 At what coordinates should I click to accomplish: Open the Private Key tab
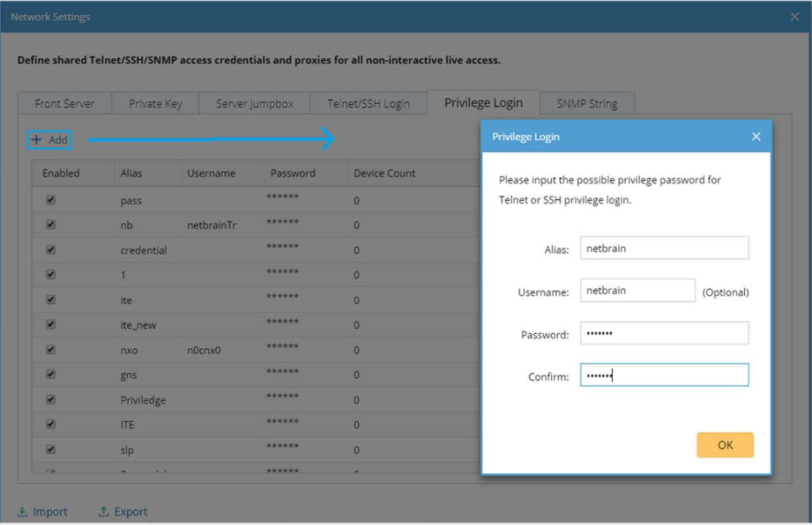155,103
